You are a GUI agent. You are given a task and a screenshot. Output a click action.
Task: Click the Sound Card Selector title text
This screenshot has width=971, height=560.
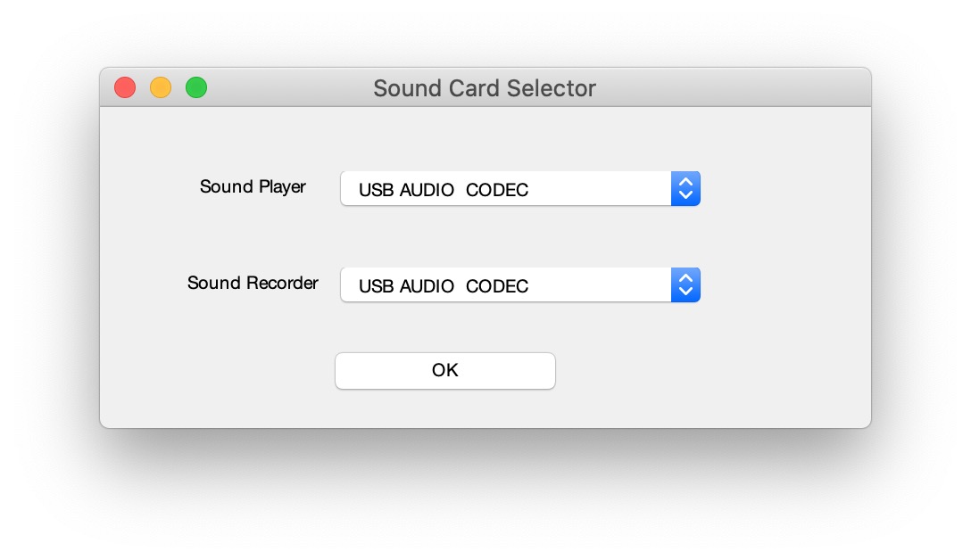click(484, 88)
